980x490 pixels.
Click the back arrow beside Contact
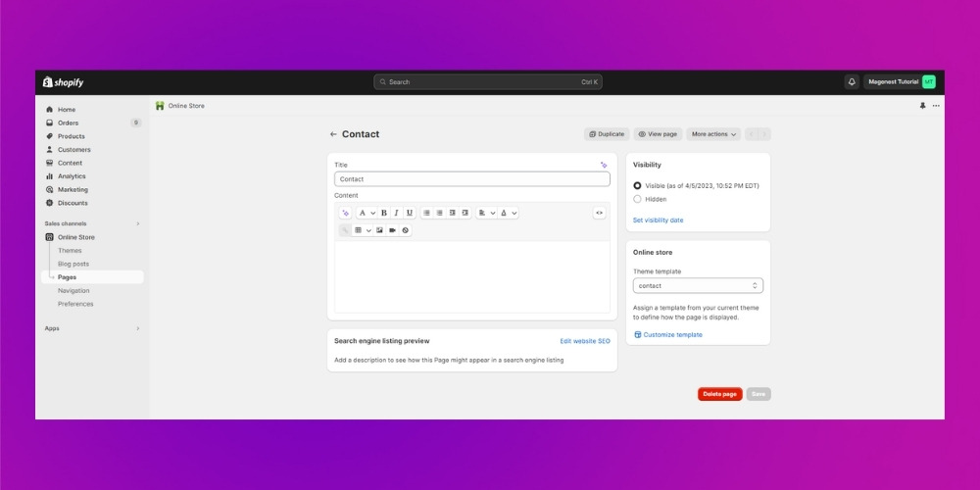point(333,134)
